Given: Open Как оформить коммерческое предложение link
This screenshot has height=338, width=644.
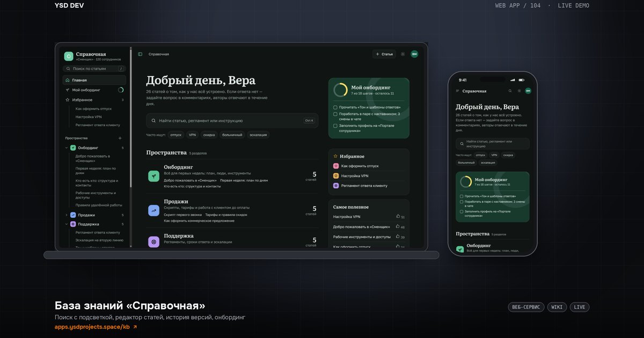Looking at the screenshot, I should [x=199, y=221].
